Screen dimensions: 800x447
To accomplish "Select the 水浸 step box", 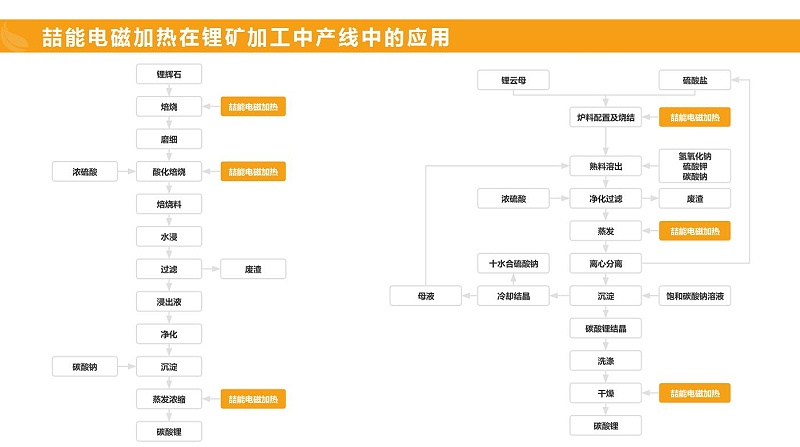I will click(x=168, y=237).
